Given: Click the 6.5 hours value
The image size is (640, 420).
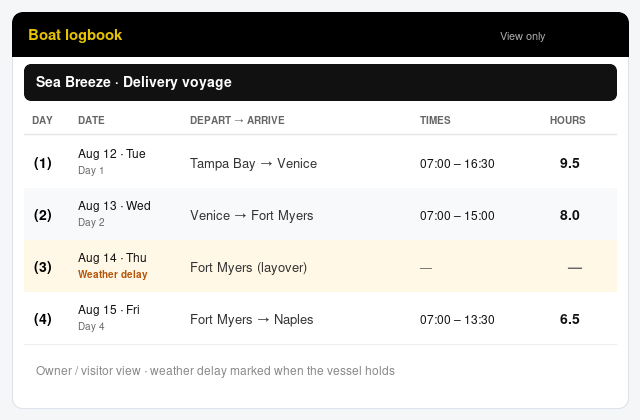Looking at the screenshot, I should (570, 319).
